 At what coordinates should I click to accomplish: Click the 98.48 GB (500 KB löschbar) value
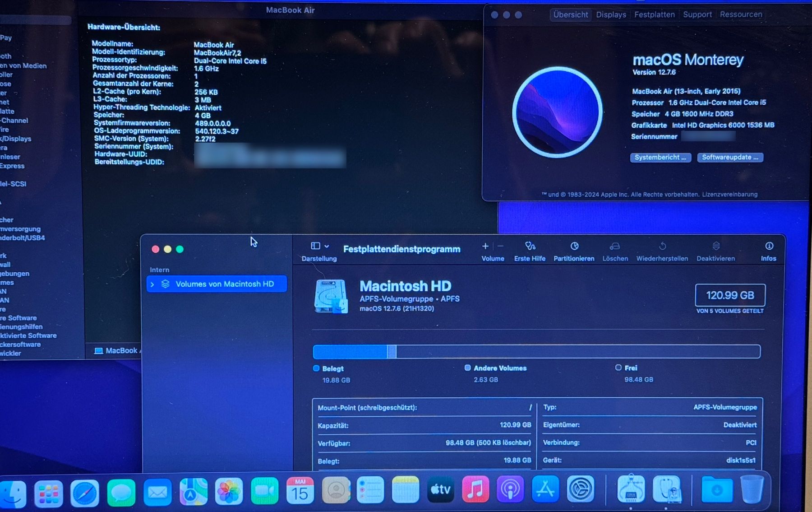tap(488, 443)
